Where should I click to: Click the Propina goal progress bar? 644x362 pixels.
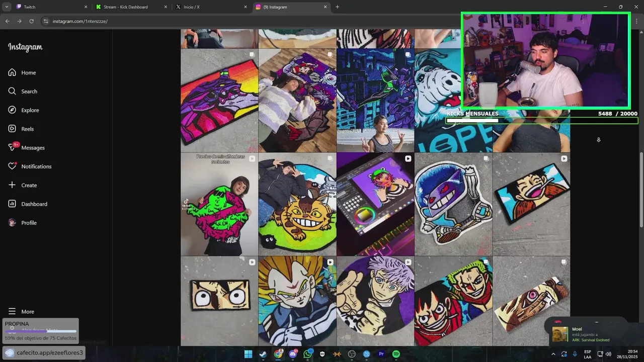pyautogui.click(x=41, y=331)
